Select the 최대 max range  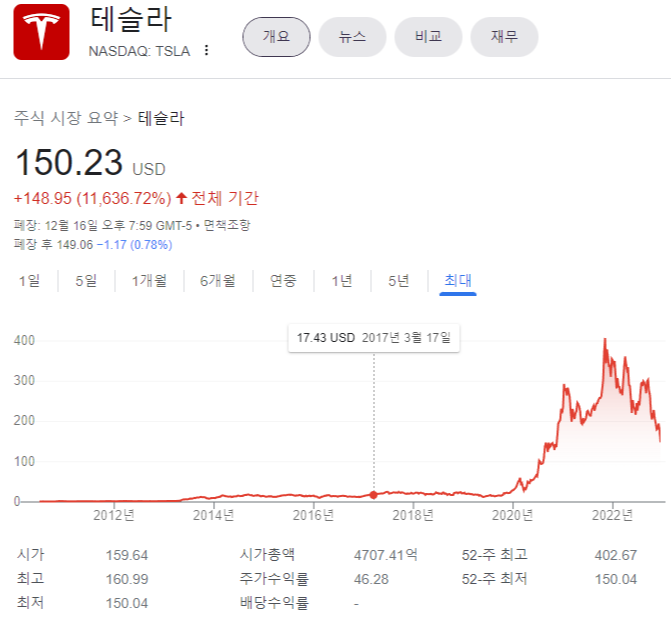coord(458,281)
